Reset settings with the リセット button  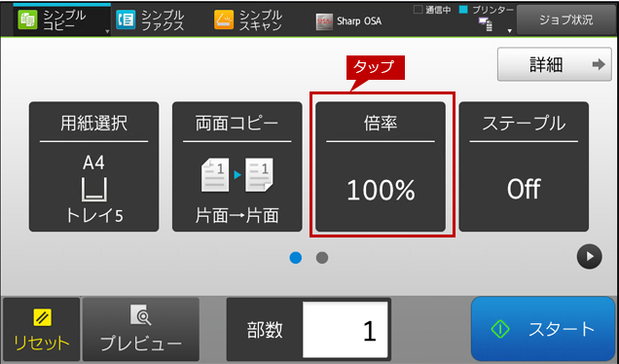tap(42, 330)
